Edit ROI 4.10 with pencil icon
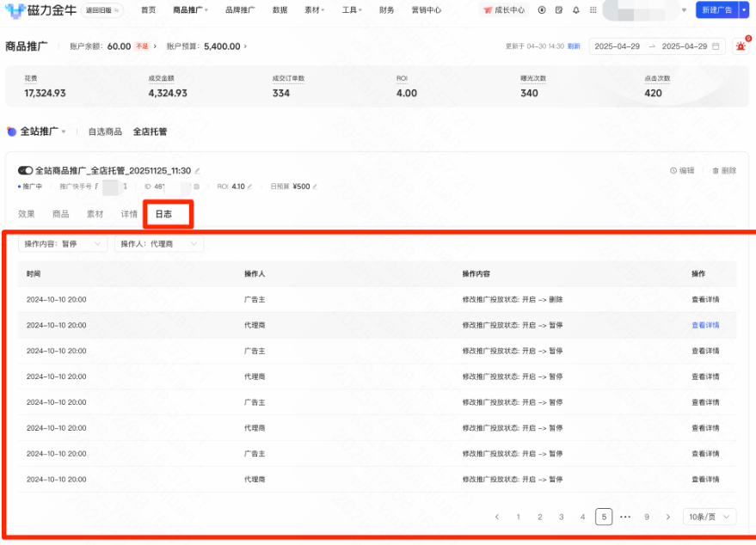Screen dimensions: 756x545 pos(249,187)
